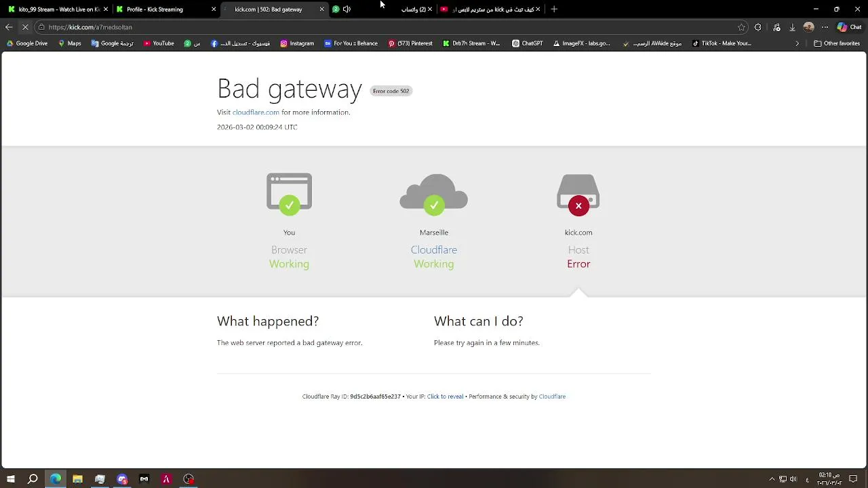
Task: Click the Error code 502 badge
Action: pos(391,91)
